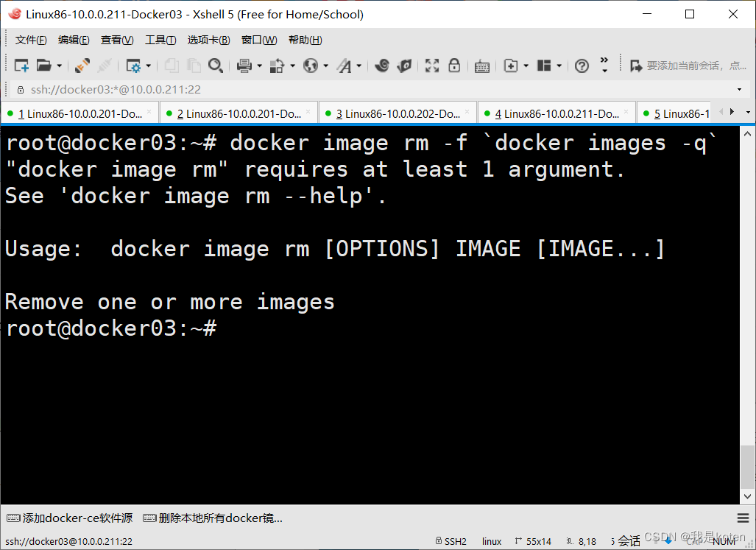The width and height of the screenshot is (756, 550).
Task: Close tab 3 Linux86-10.0.0.202
Action: point(467,112)
